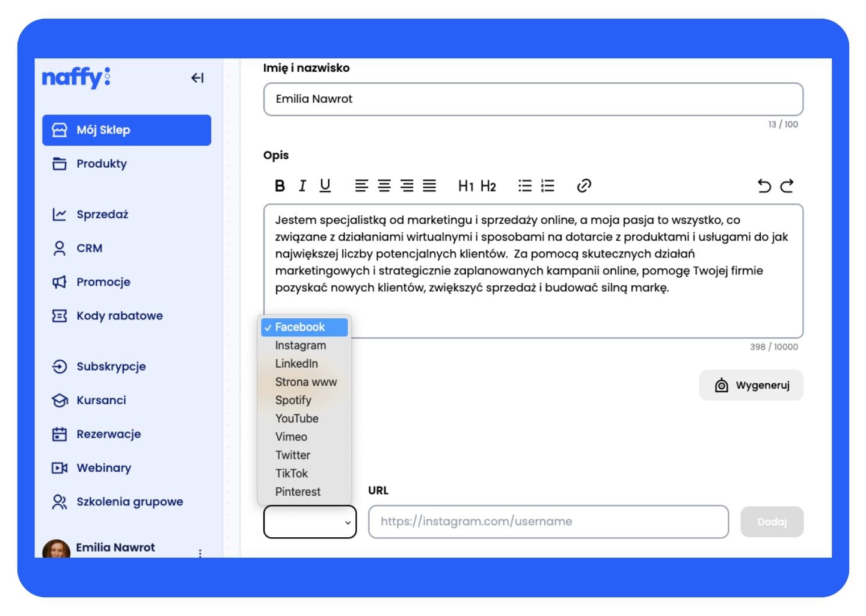Select Spotify from the list
Screen dimensions: 866x616
pyautogui.click(x=304, y=400)
